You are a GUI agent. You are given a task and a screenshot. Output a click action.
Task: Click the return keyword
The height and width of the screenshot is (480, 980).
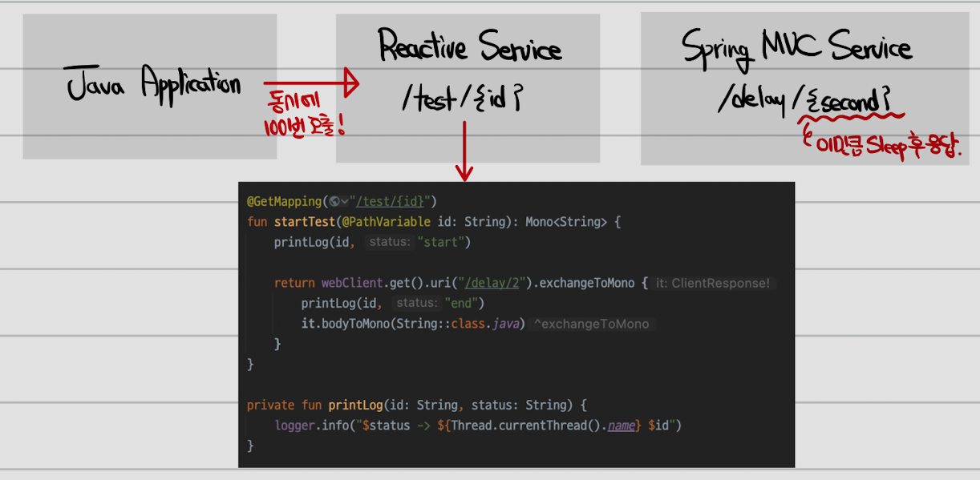(x=294, y=283)
